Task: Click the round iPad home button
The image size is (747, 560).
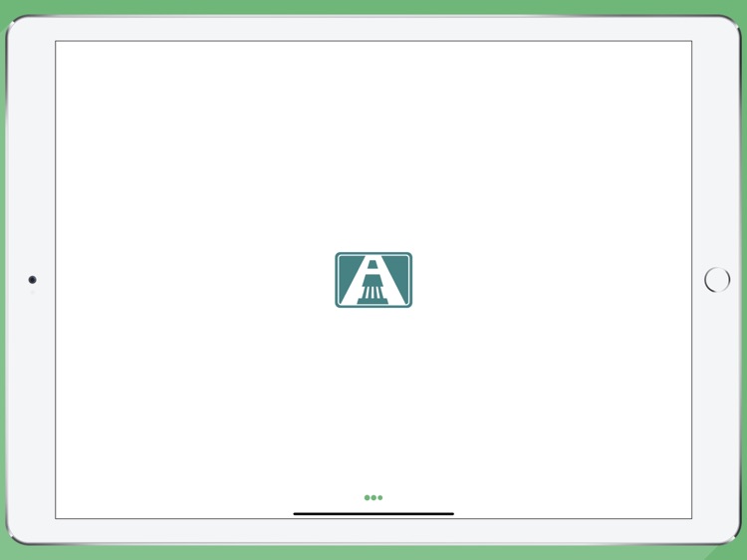Action: click(x=717, y=280)
